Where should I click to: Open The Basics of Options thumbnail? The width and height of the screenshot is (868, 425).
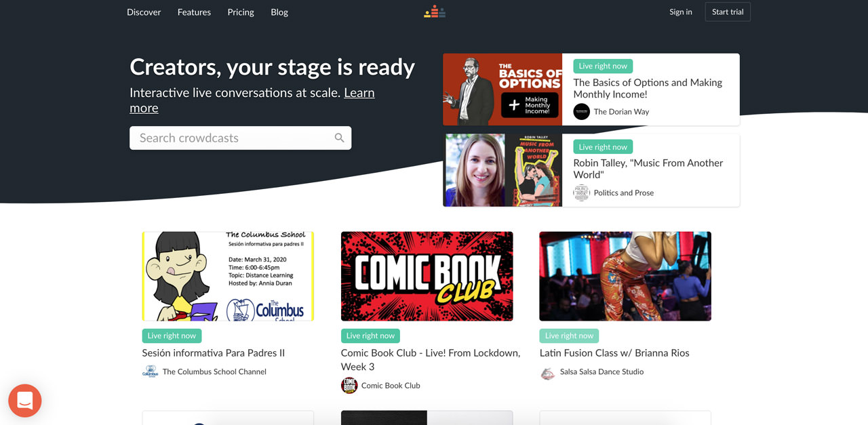tap(502, 89)
